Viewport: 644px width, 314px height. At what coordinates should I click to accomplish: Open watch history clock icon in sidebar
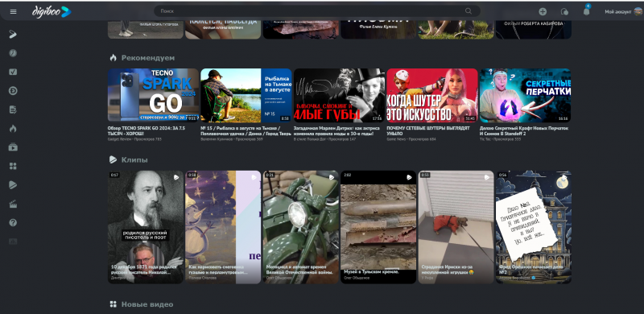coord(13,53)
